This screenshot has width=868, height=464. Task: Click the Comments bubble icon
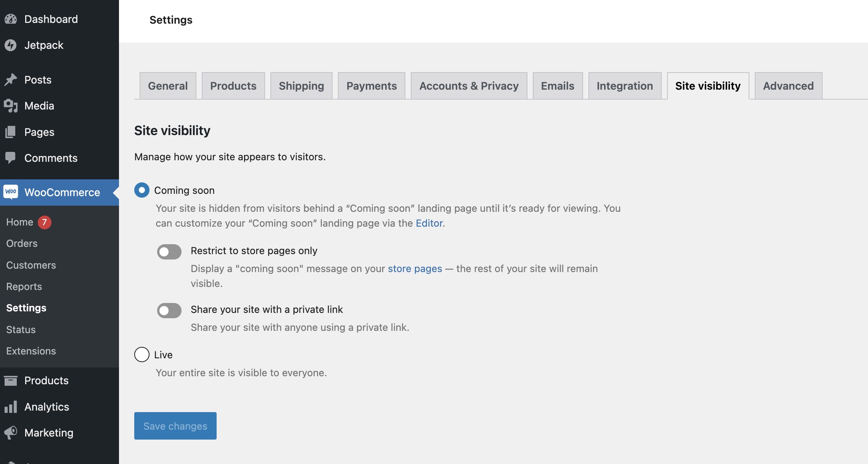[x=11, y=158]
